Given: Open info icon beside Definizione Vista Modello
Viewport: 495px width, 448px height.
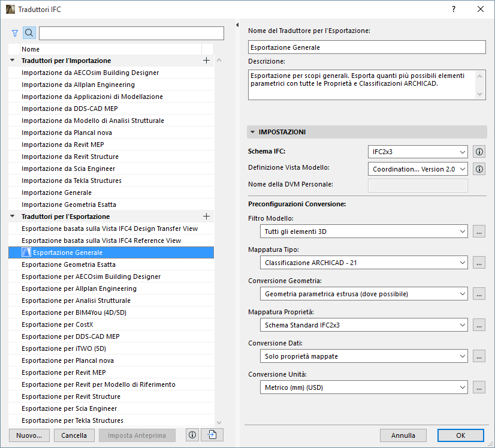Looking at the screenshot, I should pos(479,169).
